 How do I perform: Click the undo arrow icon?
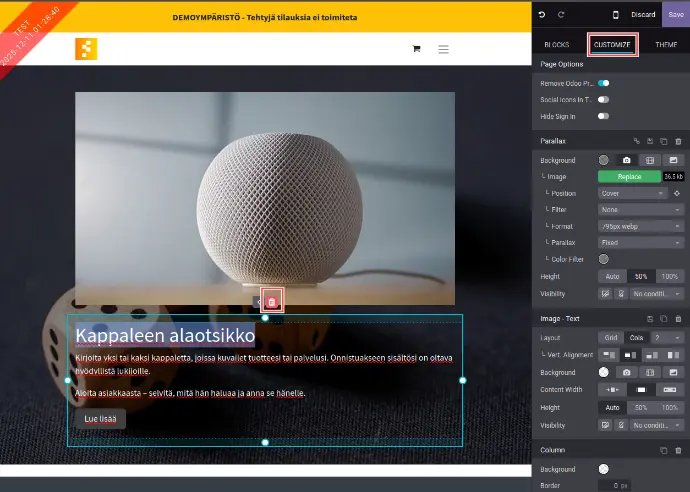click(542, 15)
